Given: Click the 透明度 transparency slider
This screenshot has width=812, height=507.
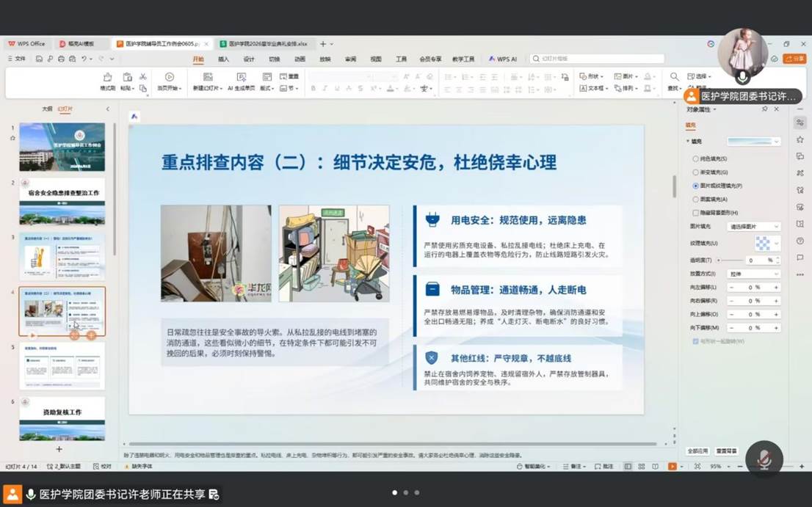Looking at the screenshot, I should [730, 260].
